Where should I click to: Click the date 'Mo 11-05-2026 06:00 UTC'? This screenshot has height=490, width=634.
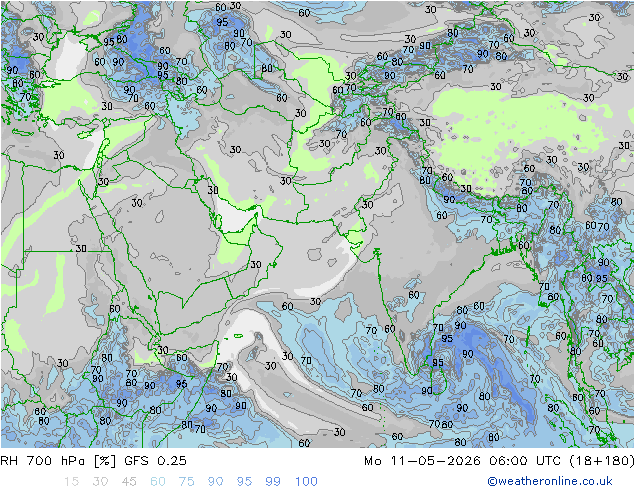[x=462, y=461]
